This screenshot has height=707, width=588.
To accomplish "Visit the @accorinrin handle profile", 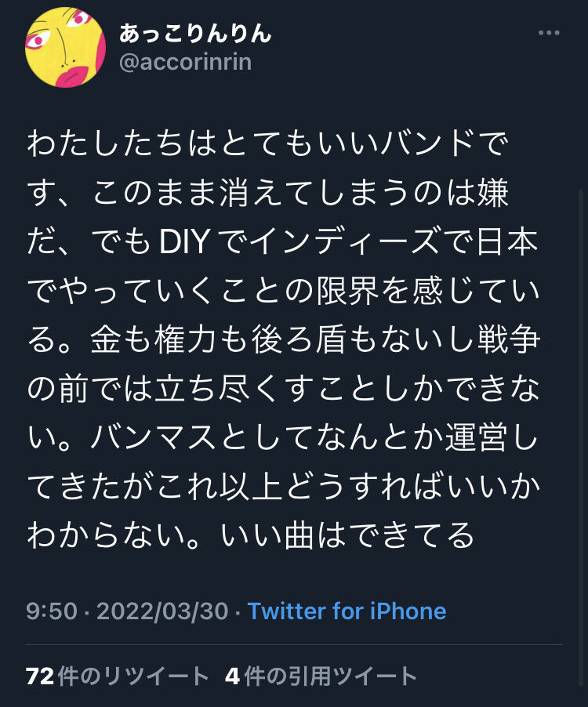I will click(x=185, y=62).
